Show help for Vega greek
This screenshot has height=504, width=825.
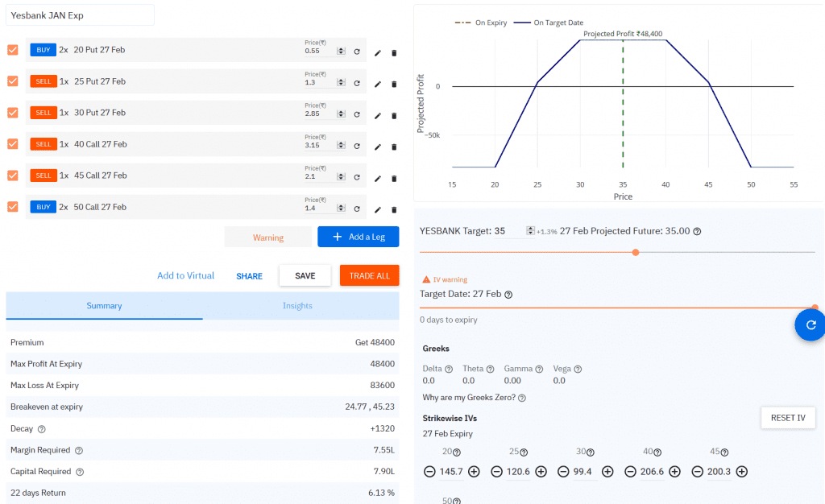click(x=578, y=369)
